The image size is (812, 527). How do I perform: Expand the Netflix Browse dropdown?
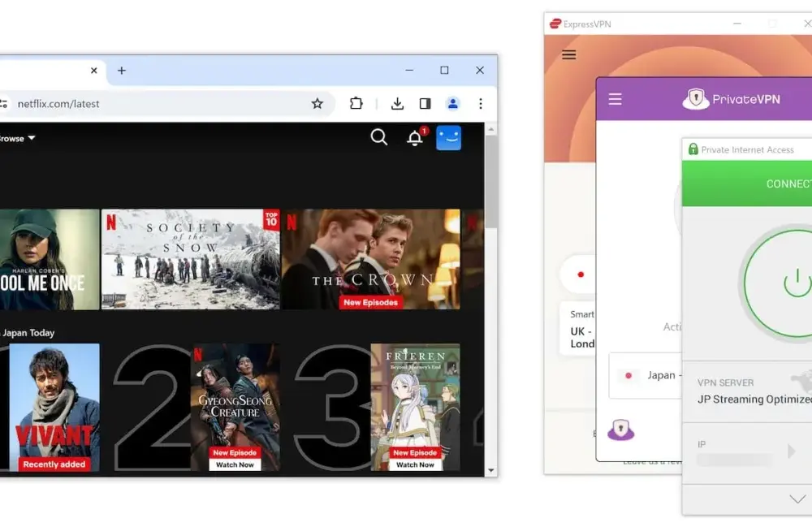coord(17,138)
